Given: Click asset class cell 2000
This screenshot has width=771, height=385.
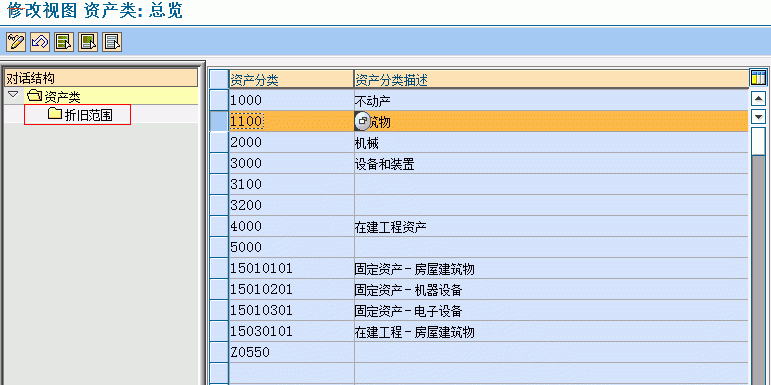Looking at the screenshot, I should click(291, 143).
